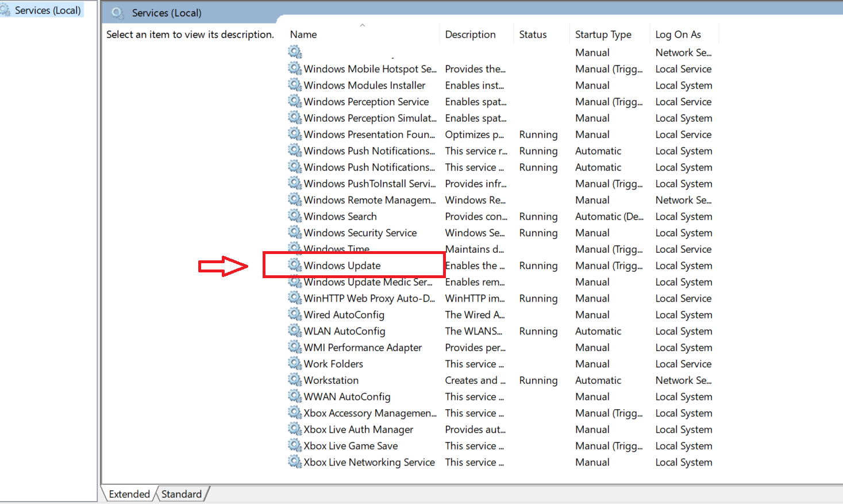This screenshot has width=843, height=504.
Task: Click Network Se... log on of Workstation
Action: [683, 380]
